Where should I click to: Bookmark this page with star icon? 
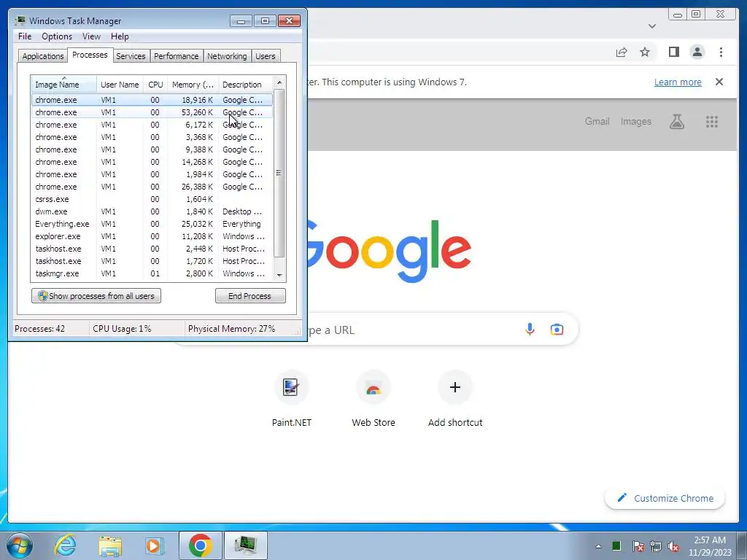645,52
